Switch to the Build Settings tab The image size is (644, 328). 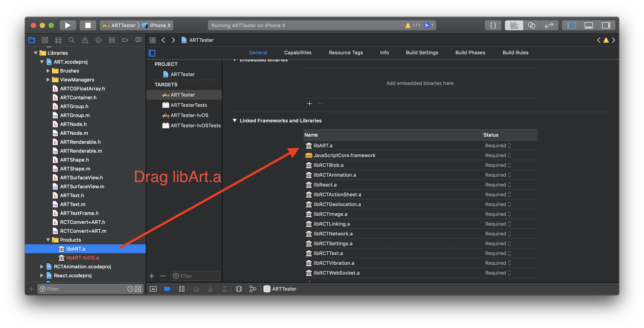[422, 53]
